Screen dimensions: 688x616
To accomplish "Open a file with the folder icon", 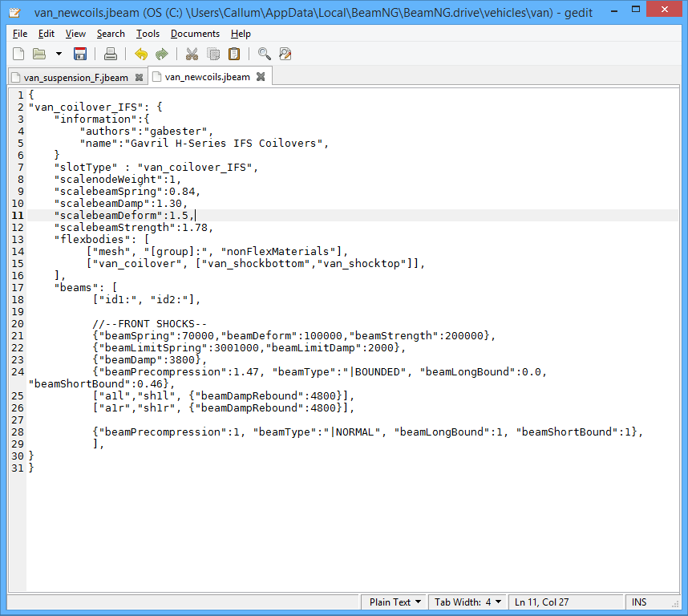I will tap(39, 54).
